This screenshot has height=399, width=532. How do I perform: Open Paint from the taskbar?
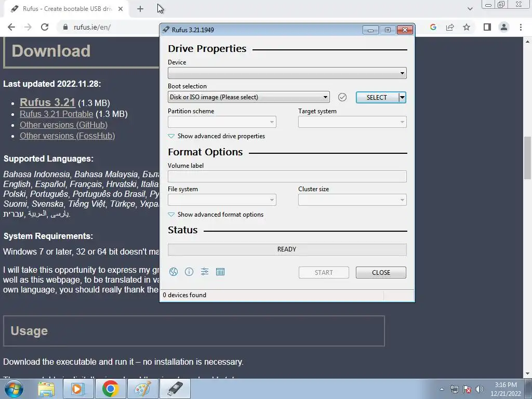[142, 389]
